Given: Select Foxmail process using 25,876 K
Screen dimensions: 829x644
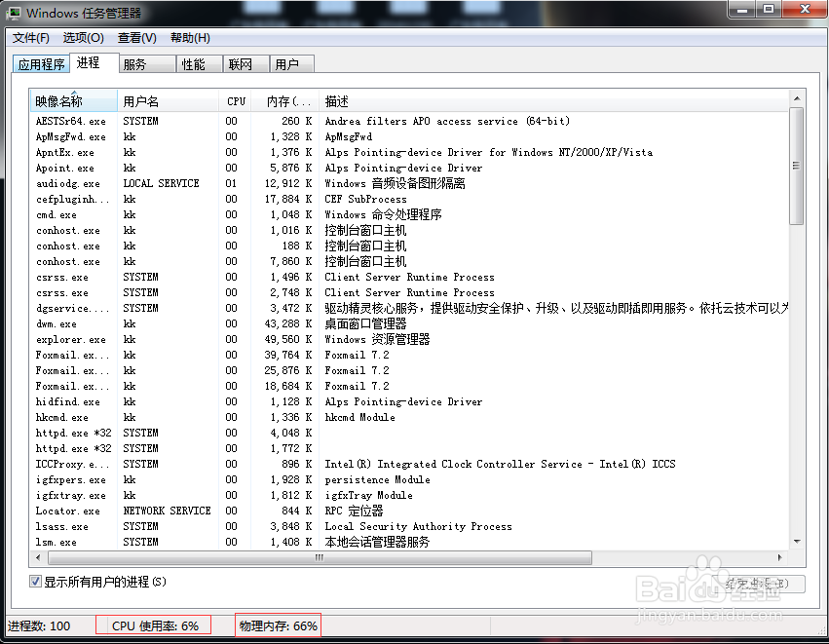Looking at the screenshot, I should [x=409, y=370].
